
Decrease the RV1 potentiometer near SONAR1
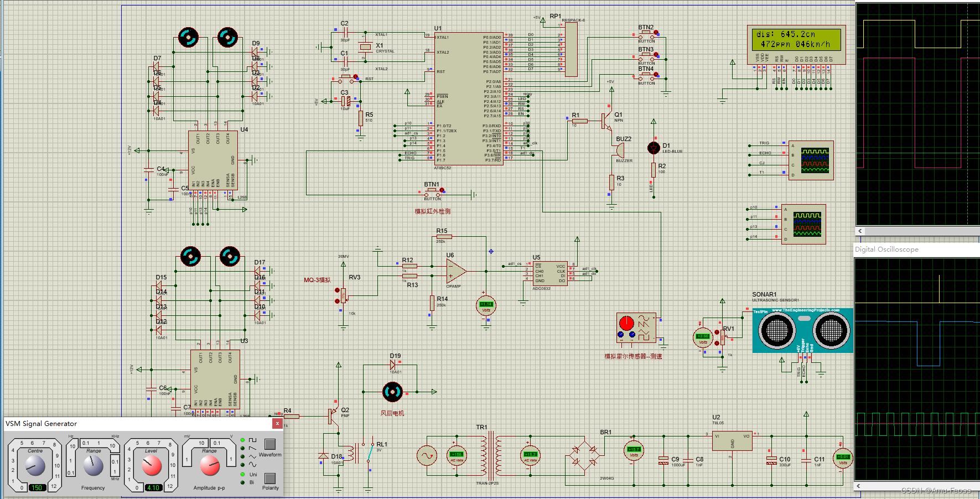(x=717, y=343)
